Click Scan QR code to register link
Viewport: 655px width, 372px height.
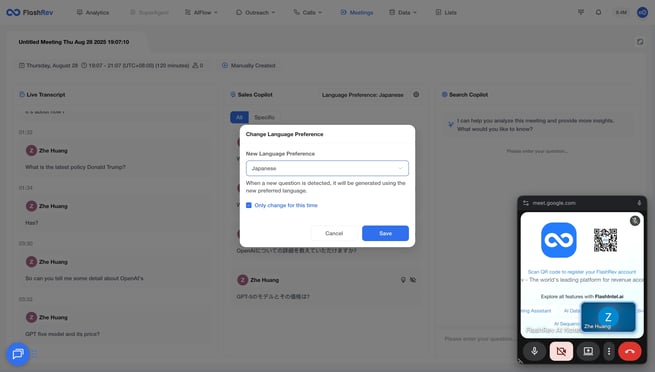click(581, 272)
